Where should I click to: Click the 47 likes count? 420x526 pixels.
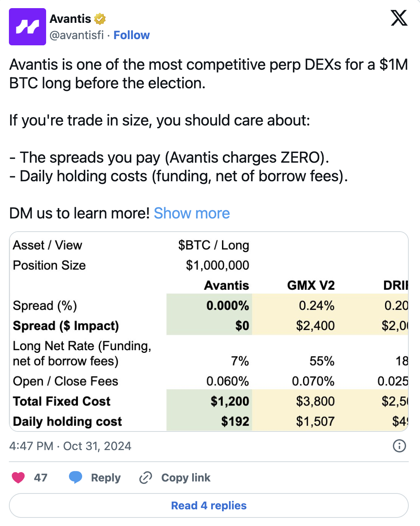(41, 478)
